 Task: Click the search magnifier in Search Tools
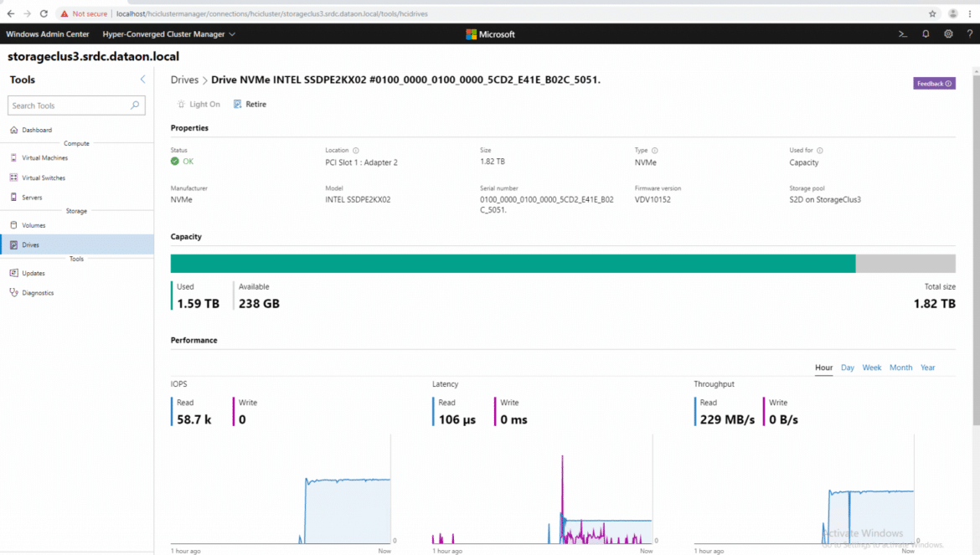[135, 105]
